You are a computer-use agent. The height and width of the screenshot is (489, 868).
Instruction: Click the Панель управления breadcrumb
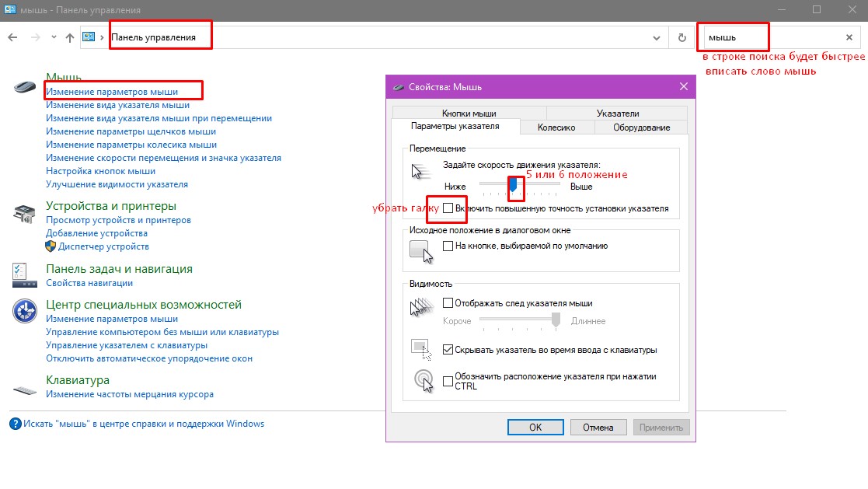[153, 37]
